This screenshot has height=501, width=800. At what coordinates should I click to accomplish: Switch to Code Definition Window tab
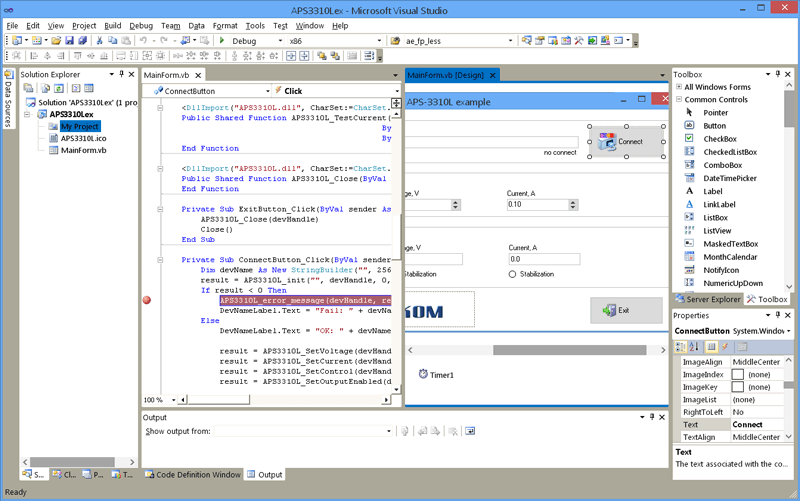192,474
